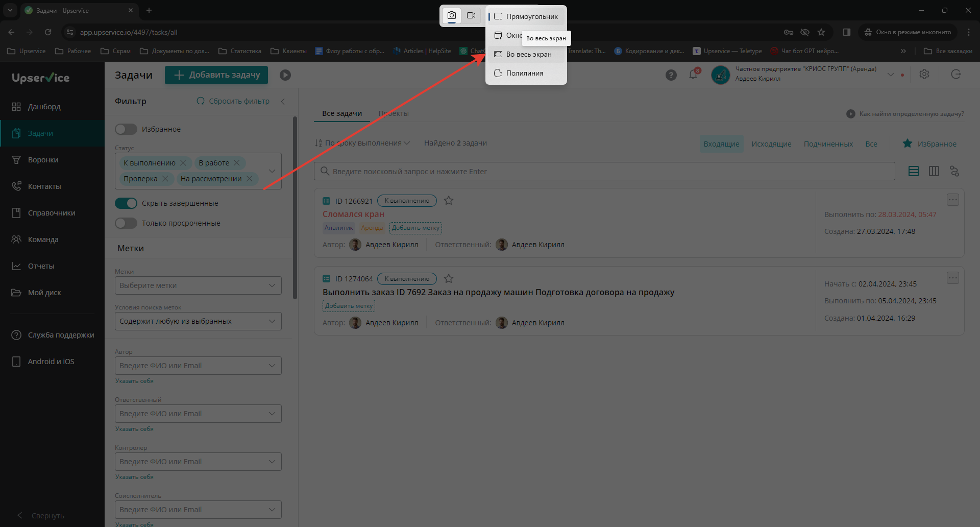
Task: Switch to kanban columns view icon
Action: pyautogui.click(x=934, y=171)
